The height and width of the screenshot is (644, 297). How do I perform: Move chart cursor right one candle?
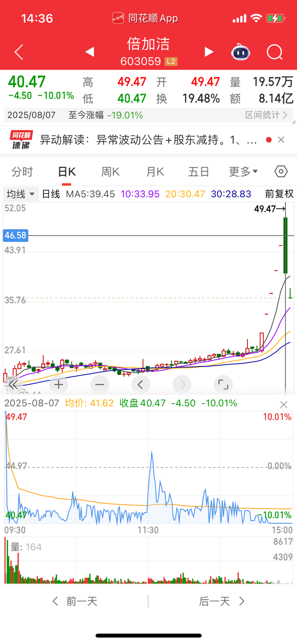[x=182, y=385]
